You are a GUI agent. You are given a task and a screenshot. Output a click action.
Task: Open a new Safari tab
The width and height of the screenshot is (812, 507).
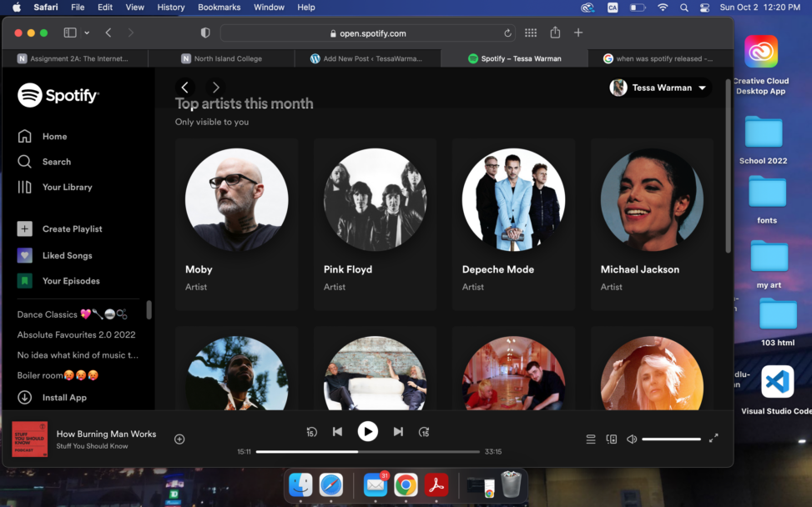coord(578,33)
